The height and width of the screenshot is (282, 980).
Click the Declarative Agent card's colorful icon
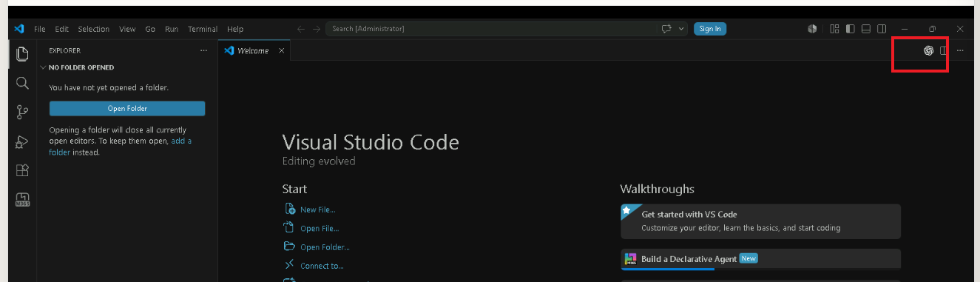(630, 258)
